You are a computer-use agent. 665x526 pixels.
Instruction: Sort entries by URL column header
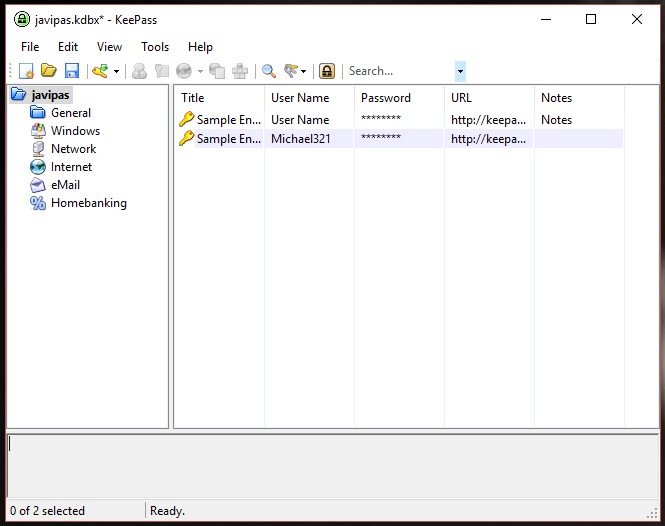(489, 98)
